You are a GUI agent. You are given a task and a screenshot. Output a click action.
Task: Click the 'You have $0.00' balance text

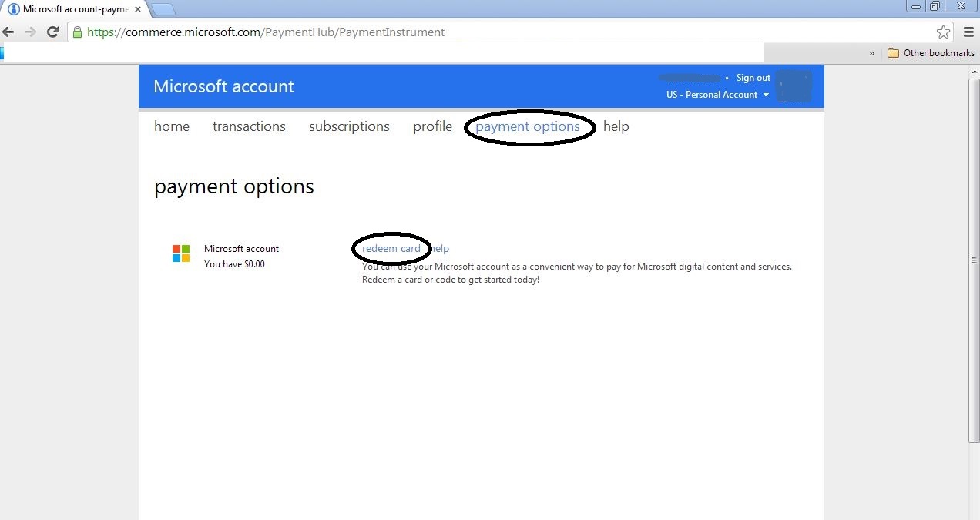coord(234,264)
